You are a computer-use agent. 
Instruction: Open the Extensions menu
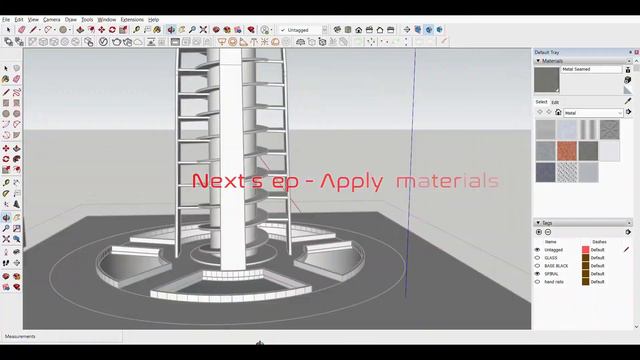coord(132,20)
